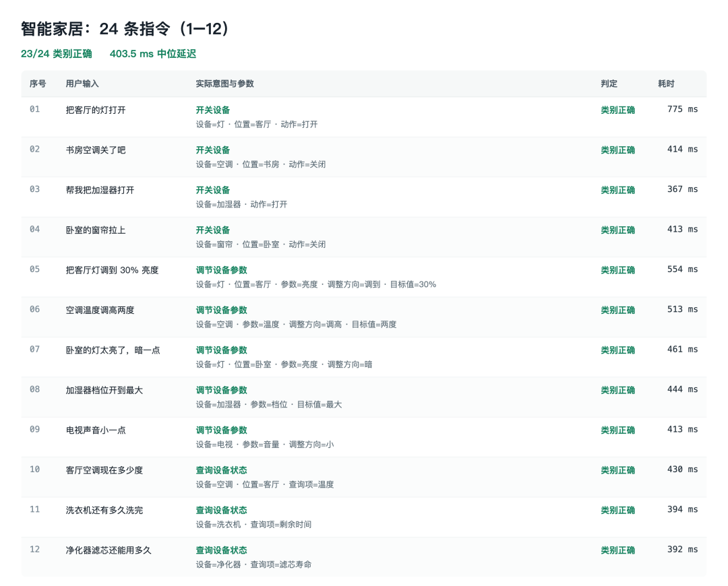Select user input 净化器滤芯还能用多久
728x586 pixels.
109,550
